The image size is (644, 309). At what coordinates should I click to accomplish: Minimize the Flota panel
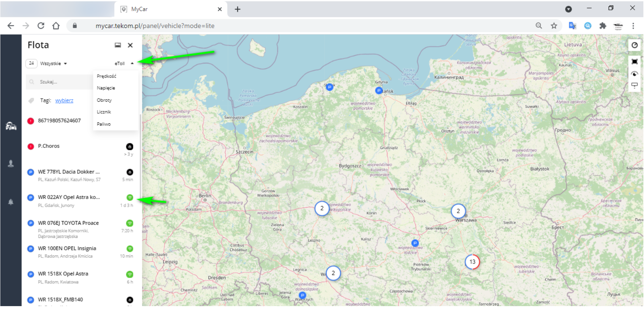(118, 45)
